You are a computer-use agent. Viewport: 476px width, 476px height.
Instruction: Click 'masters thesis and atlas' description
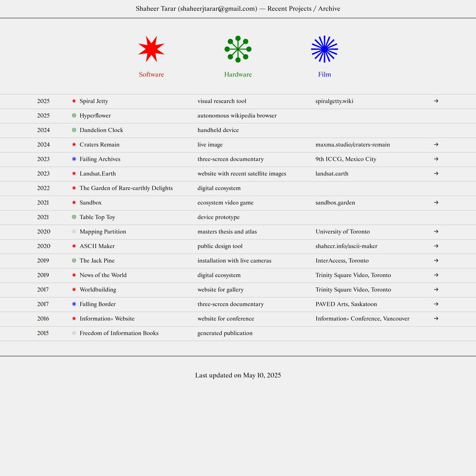coord(227,232)
